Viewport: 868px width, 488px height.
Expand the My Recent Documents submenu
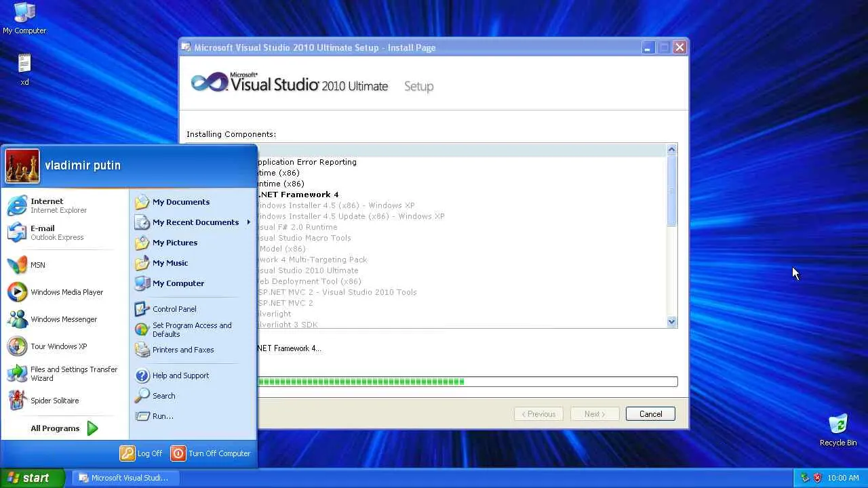(x=193, y=222)
